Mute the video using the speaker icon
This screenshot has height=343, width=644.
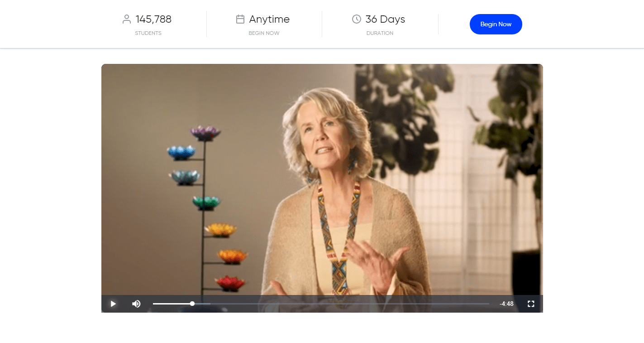[x=136, y=304]
